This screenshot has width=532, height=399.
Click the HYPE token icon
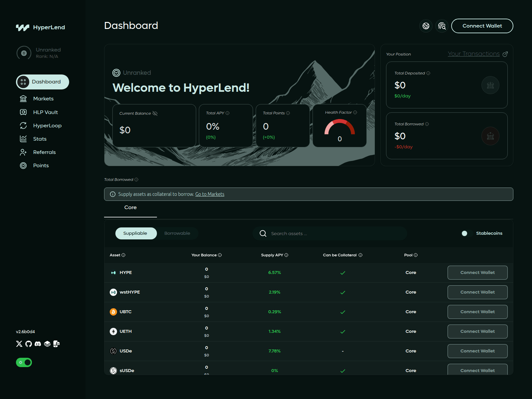(x=113, y=273)
